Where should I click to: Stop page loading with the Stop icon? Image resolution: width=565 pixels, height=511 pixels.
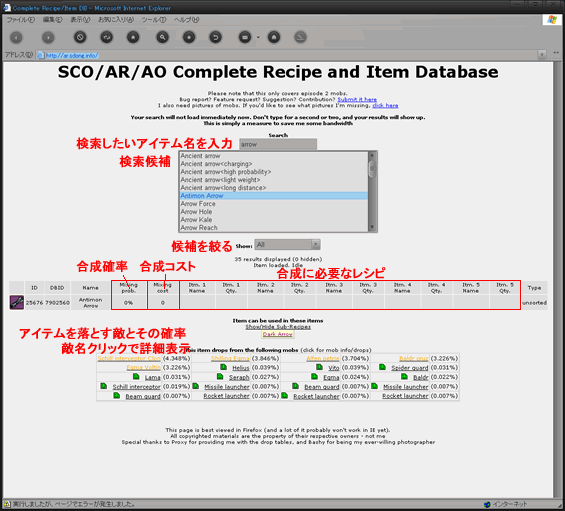pos(80,37)
